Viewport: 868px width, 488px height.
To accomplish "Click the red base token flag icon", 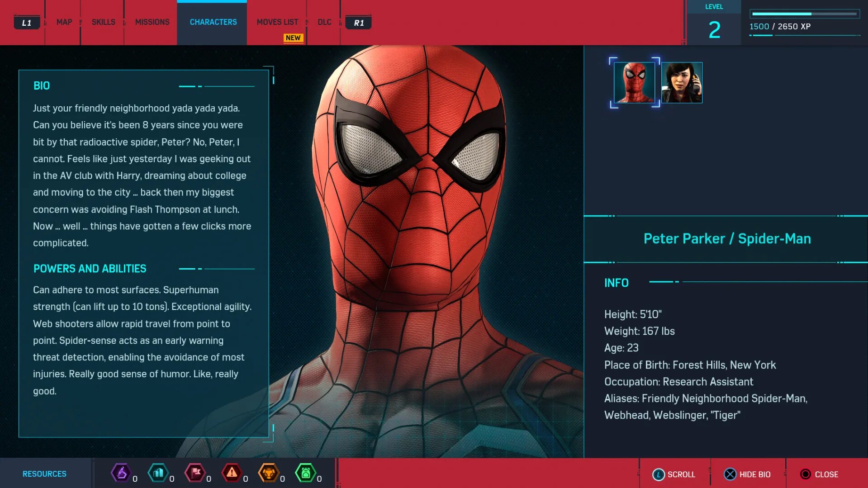I will [195, 473].
